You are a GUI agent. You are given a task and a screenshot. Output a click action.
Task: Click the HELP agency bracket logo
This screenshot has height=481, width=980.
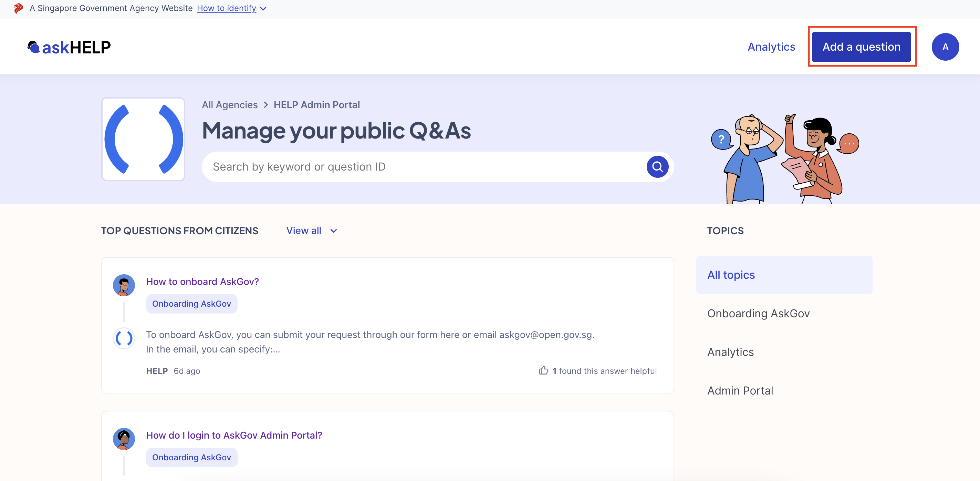pos(143,139)
